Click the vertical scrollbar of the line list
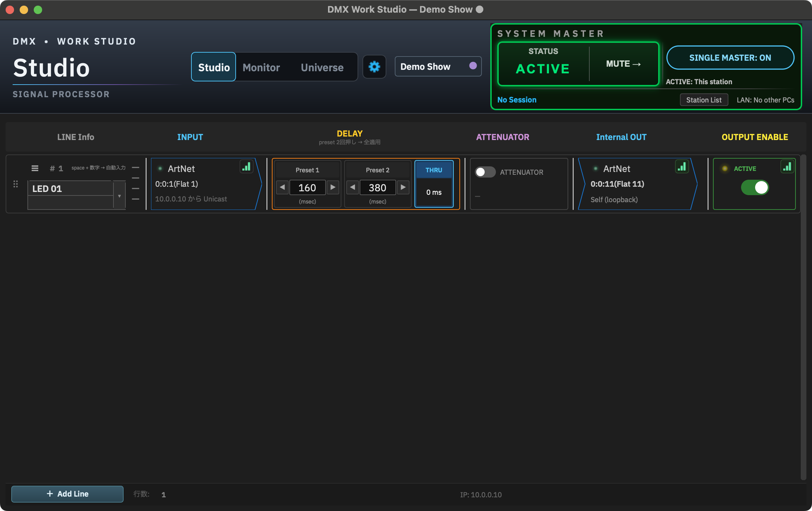This screenshot has width=812, height=511. pos(803,317)
